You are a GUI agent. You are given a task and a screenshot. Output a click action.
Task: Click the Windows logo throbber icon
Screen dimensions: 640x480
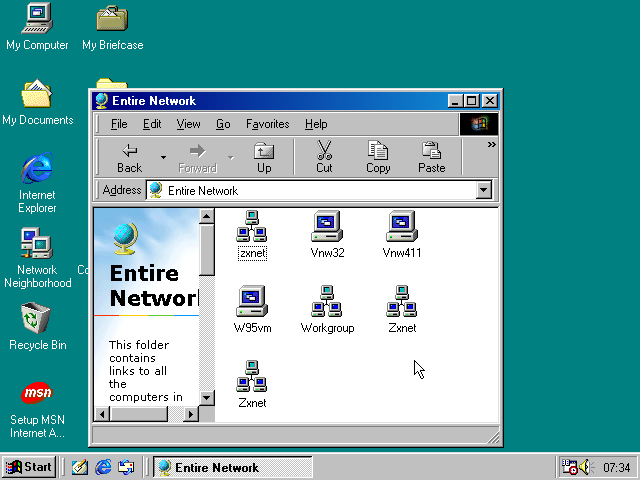pyautogui.click(x=479, y=124)
